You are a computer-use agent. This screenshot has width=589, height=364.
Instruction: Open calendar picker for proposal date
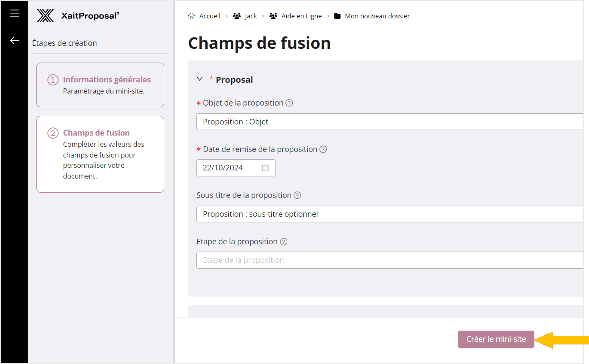[x=265, y=168]
